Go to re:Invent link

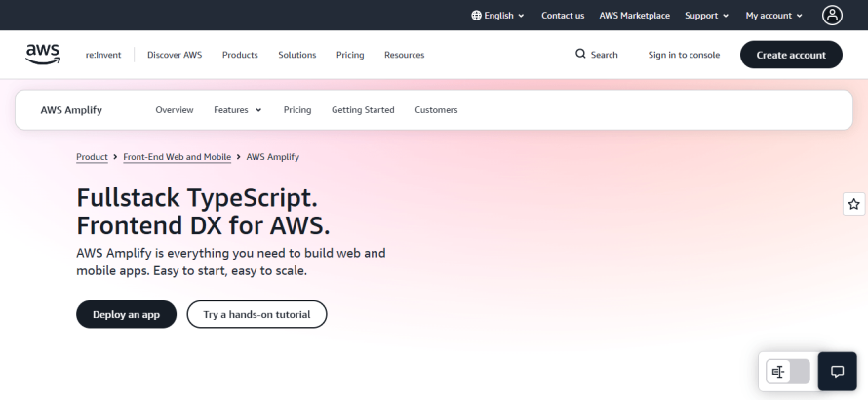click(x=103, y=55)
